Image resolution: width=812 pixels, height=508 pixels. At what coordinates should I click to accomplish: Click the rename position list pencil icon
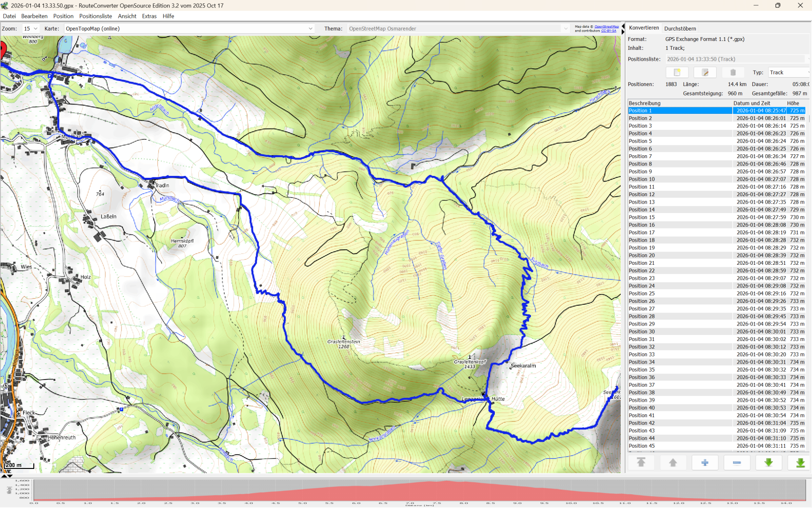coord(705,72)
